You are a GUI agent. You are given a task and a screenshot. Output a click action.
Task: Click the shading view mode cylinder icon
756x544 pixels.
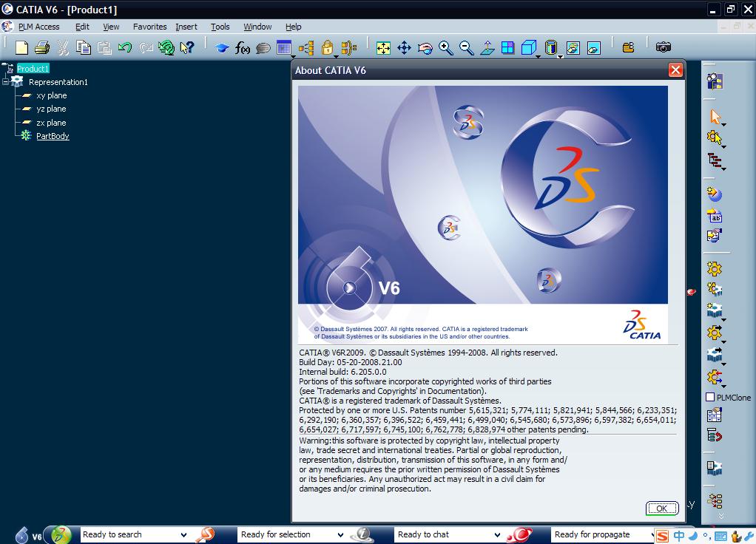click(550, 48)
